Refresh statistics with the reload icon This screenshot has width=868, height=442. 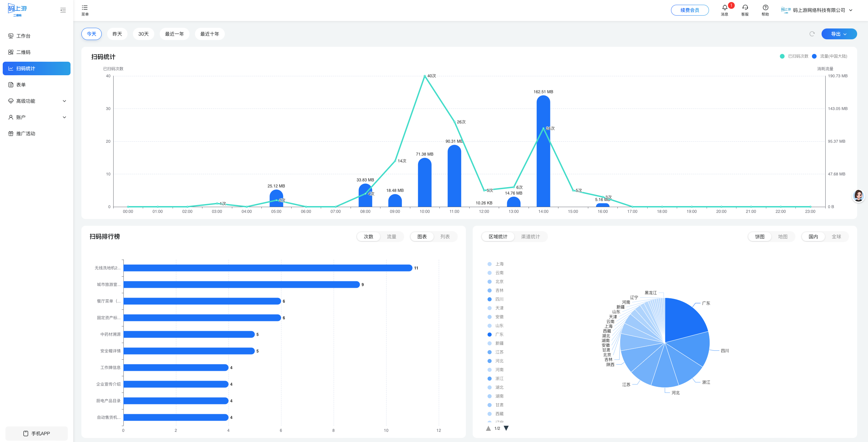point(812,34)
